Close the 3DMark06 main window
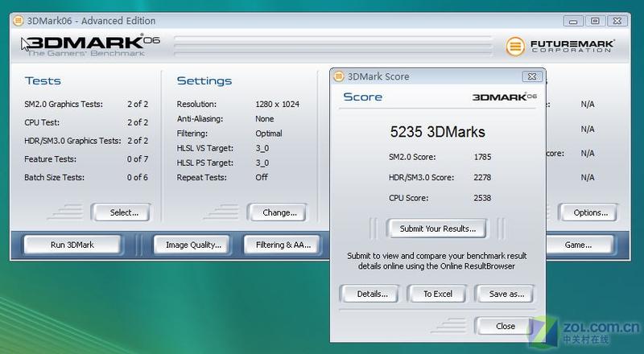This screenshot has width=644, height=354. coord(617,21)
